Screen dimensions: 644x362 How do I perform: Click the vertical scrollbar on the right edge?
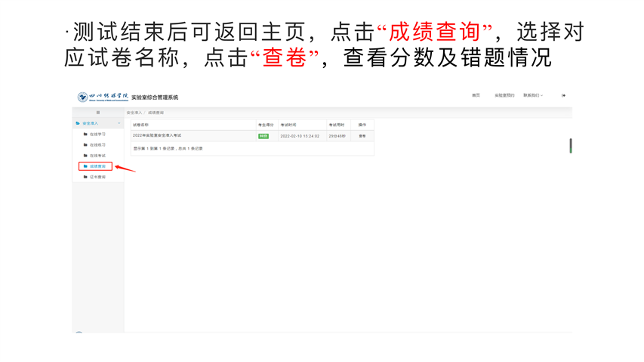570,146
